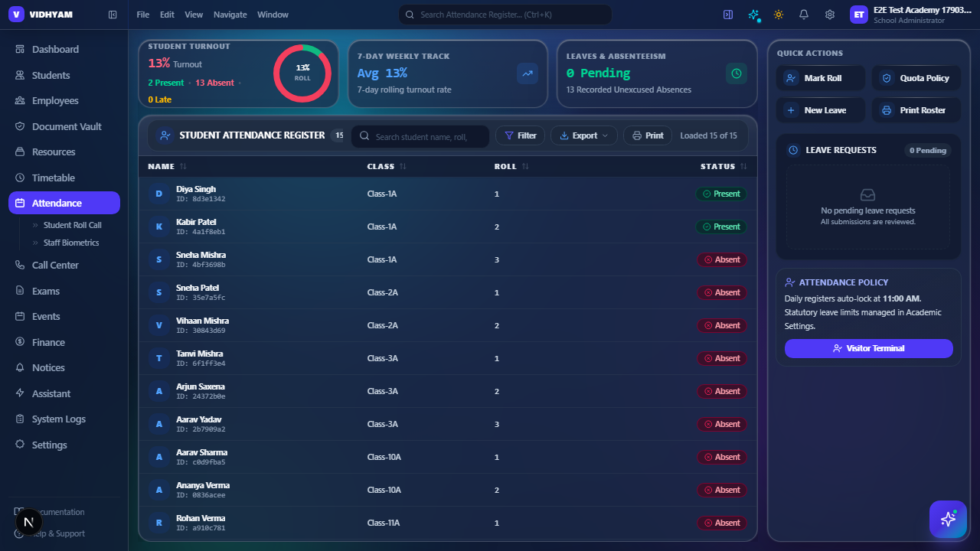Open the Filter options
Screen dimensions: 980x551
click(x=521, y=135)
